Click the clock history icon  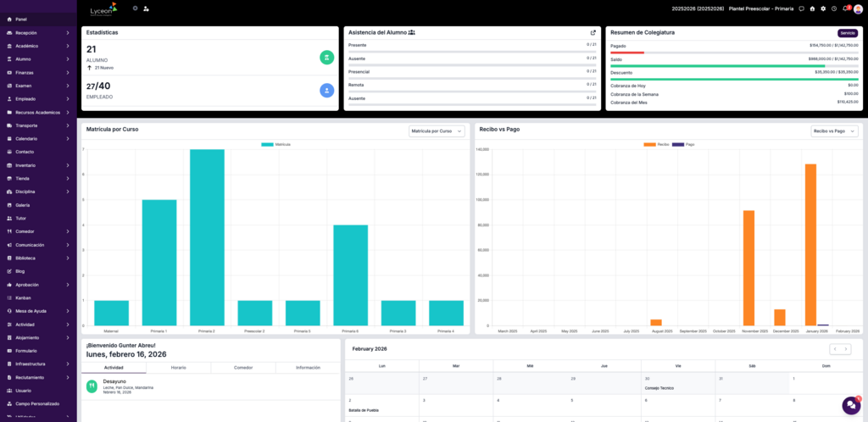tap(833, 8)
